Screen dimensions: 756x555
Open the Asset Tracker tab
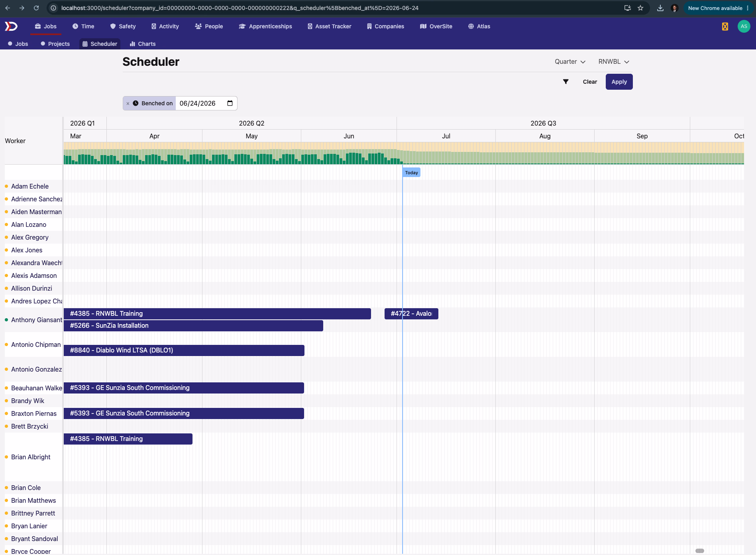[329, 26]
